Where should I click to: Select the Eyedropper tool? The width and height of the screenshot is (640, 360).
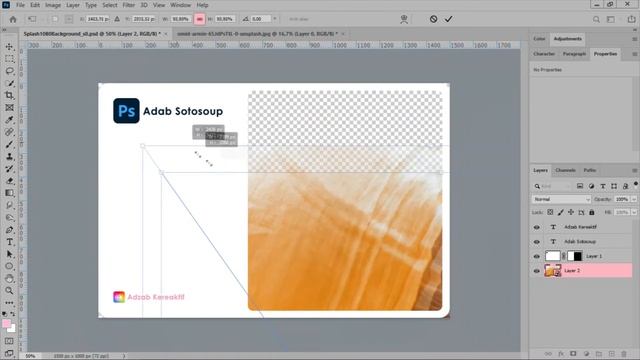[9, 120]
